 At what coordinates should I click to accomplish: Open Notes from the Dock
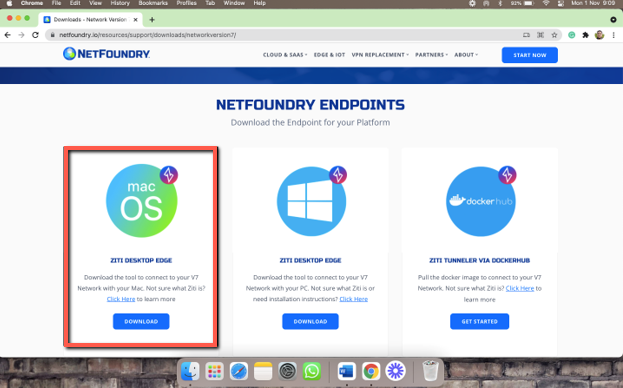click(x=263, y=372)
